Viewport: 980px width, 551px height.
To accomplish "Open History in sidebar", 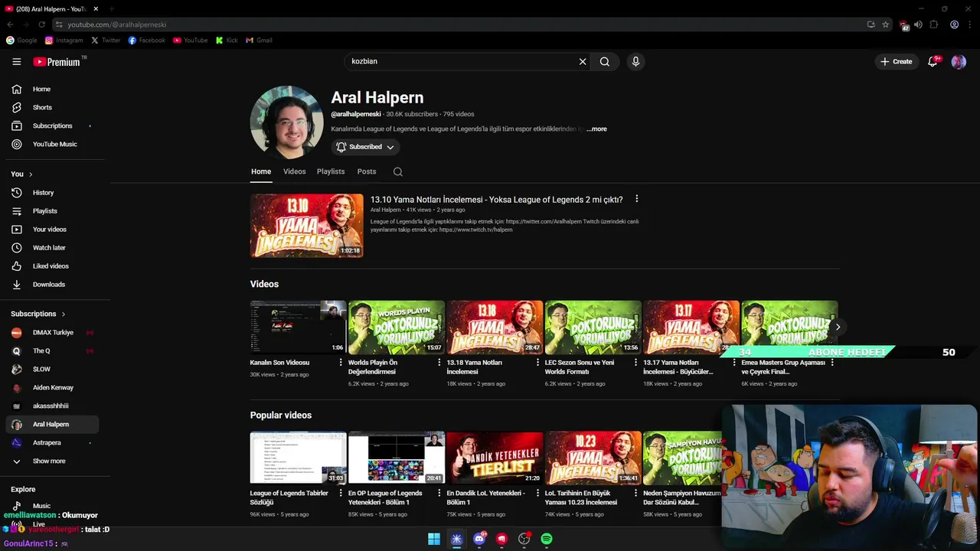I will tap(52, 193).
